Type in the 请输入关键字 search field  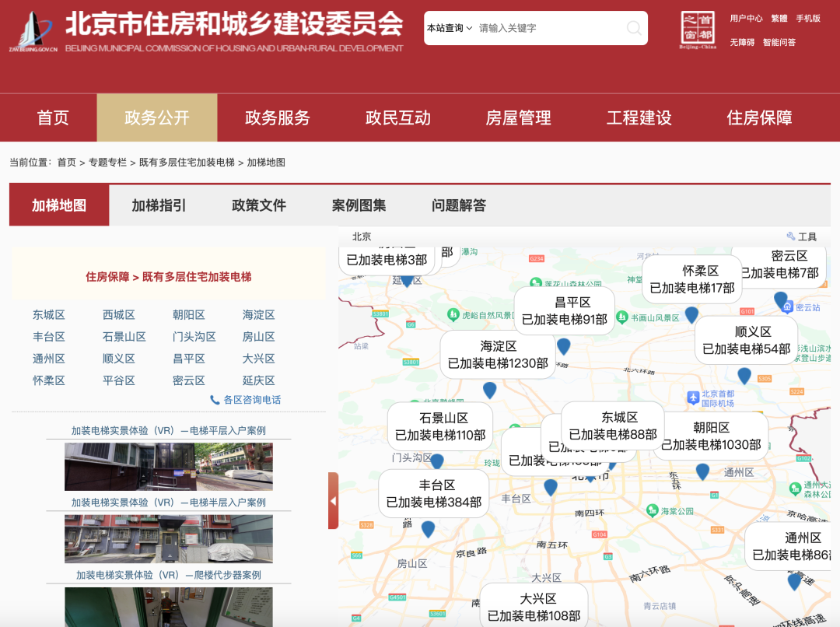[548, 28]
